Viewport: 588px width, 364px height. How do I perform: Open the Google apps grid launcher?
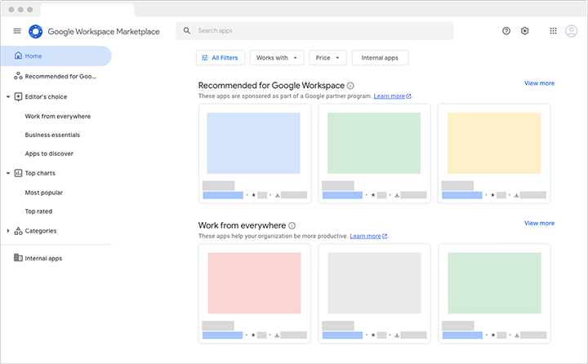(553, 31)
